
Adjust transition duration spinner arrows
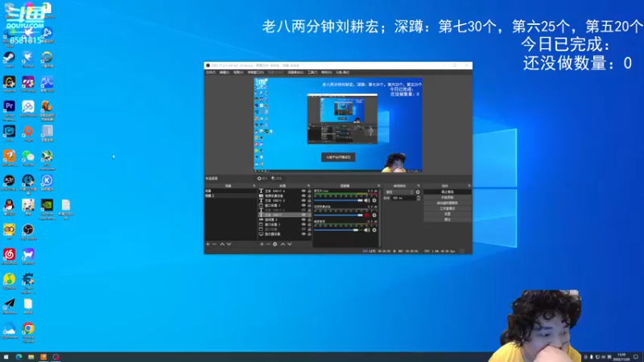coord(419,198)
